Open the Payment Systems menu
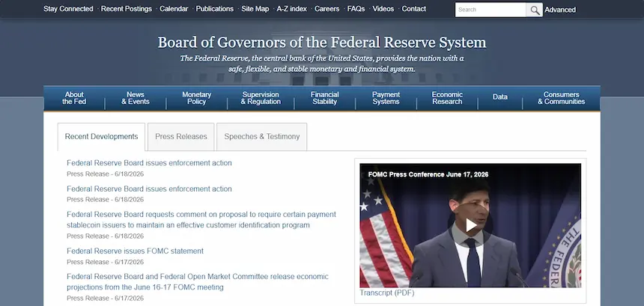The image size is (644, 306). (386, 98)
